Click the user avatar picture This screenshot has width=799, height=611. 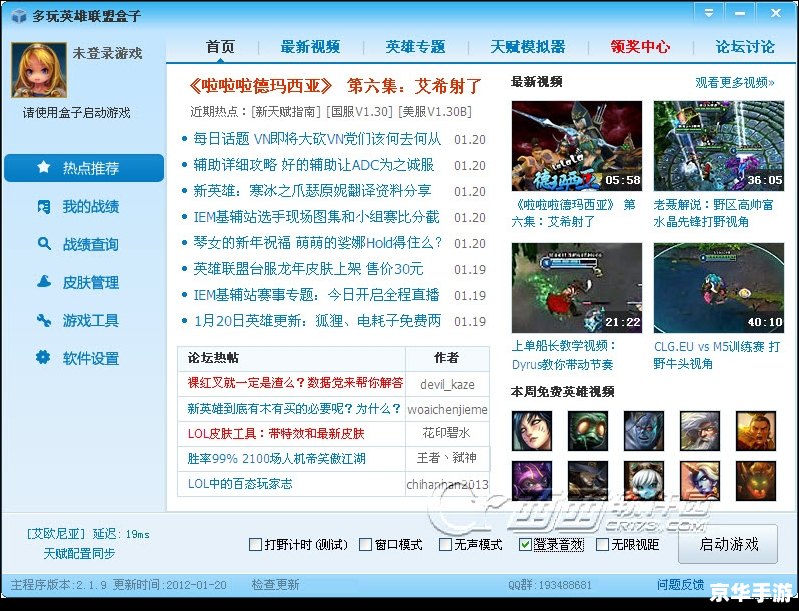[x=39, y=70]
